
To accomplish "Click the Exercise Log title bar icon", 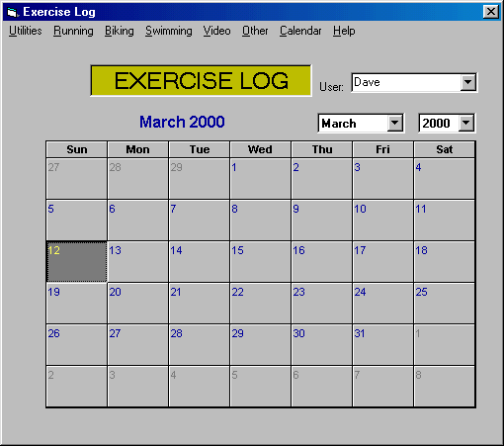I will (x=13, y=12).
